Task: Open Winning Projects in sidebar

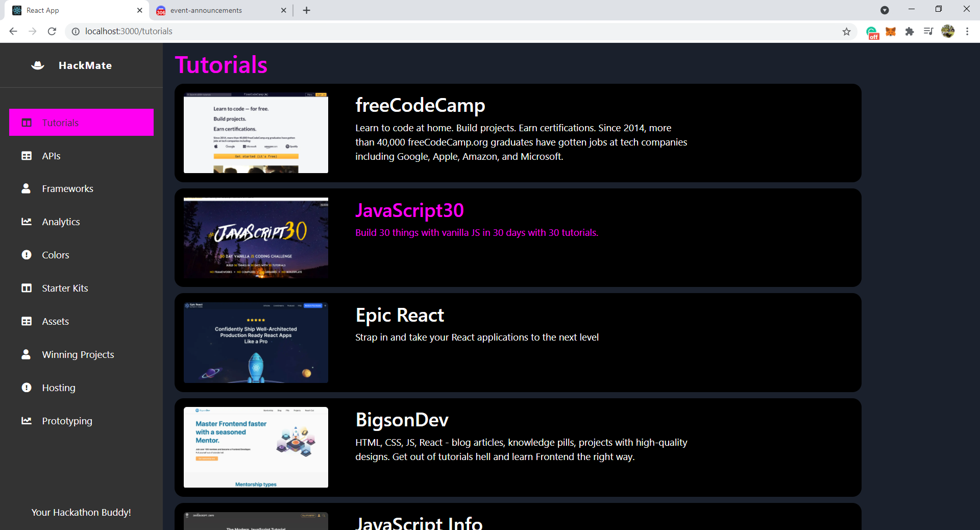Action: [x=81, y=354]
